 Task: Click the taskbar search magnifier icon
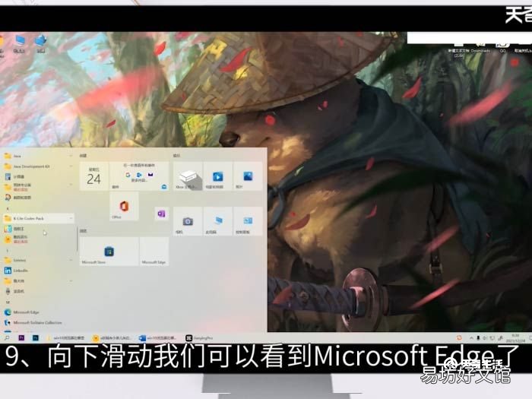coord(7,338)
